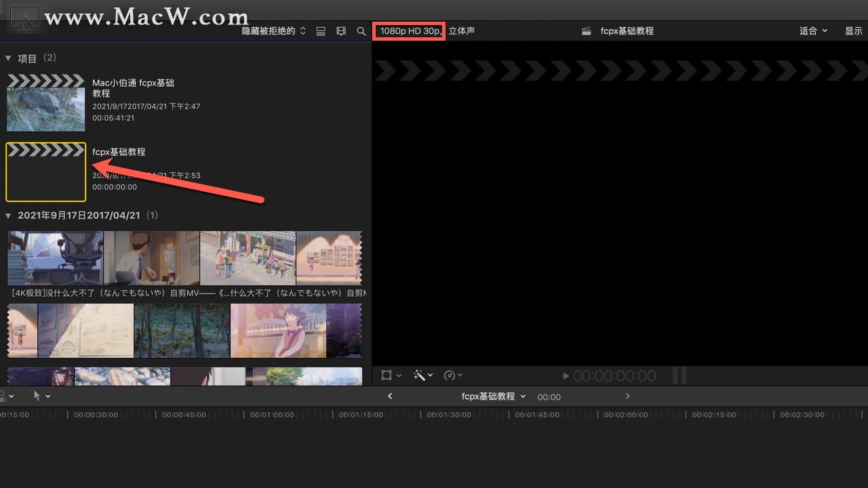Select the empty fcpx基础教程 project thumbnail
The image size is (868, 488).
click(x=46, y=172)
